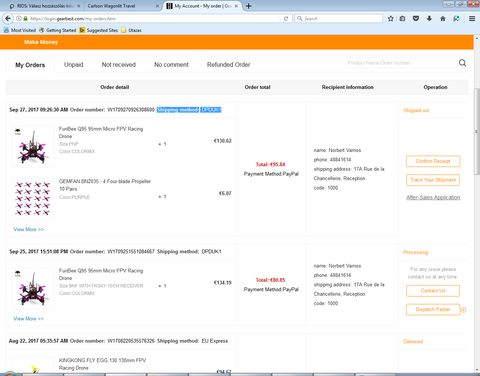Click the Total: €95.84 amount
Screen dimensions: 480x376
(270, 164)
